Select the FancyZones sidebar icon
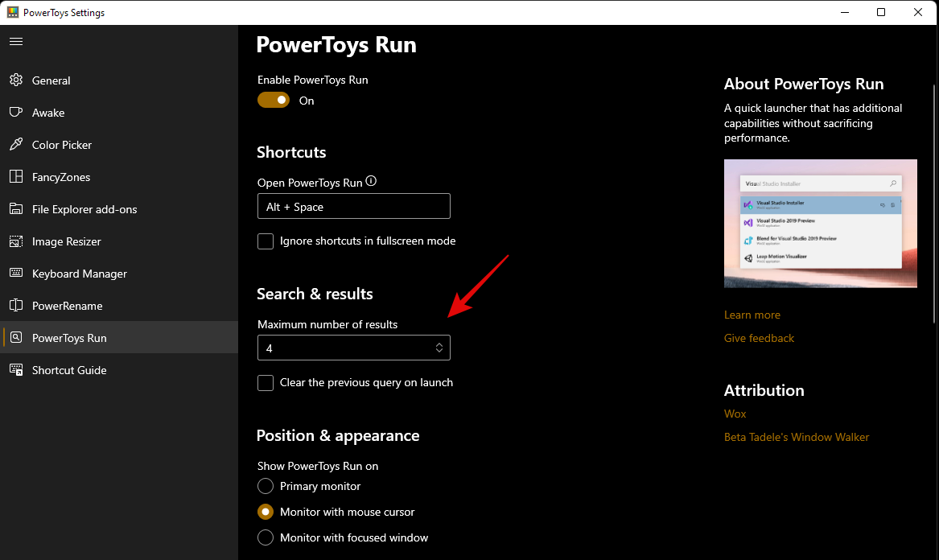Screen dimensions: 939x560 (16, 177)
